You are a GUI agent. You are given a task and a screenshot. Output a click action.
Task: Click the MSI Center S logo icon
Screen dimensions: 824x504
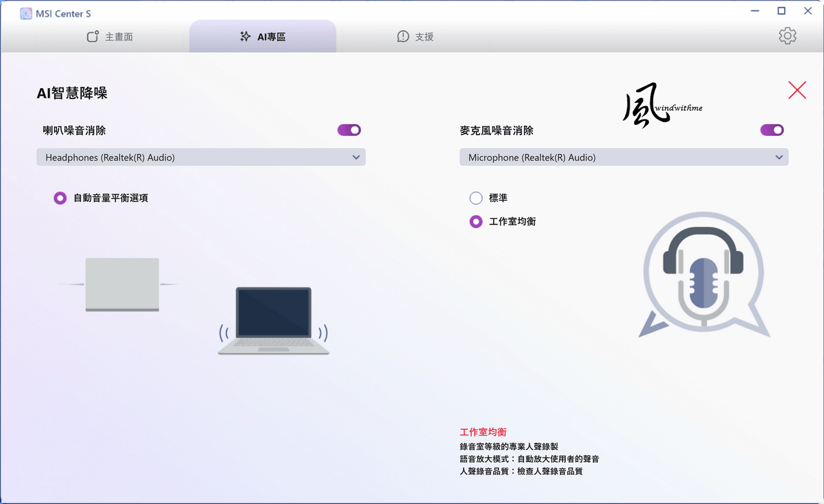pos(26,14)
